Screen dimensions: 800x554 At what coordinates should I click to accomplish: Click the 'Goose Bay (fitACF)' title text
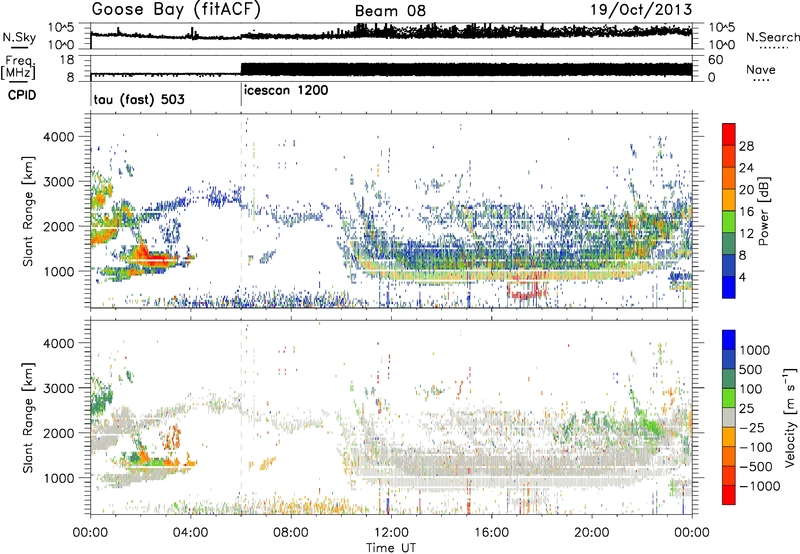pos(176,10)
